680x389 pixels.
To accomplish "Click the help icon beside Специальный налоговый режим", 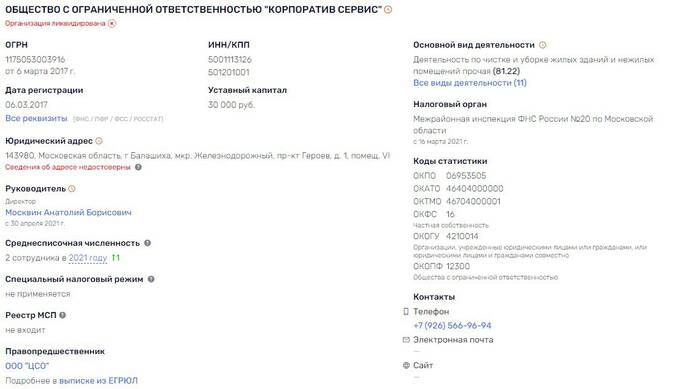I will coord(151,279).
